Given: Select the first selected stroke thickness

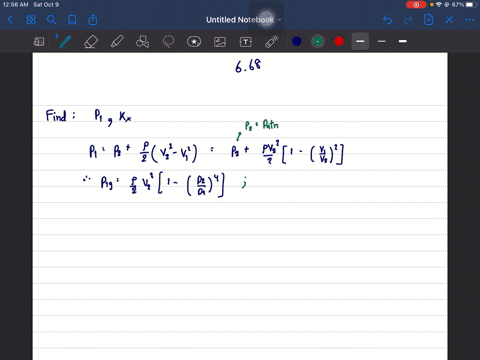Looking at the screenshot, I should tap(360, 41).
